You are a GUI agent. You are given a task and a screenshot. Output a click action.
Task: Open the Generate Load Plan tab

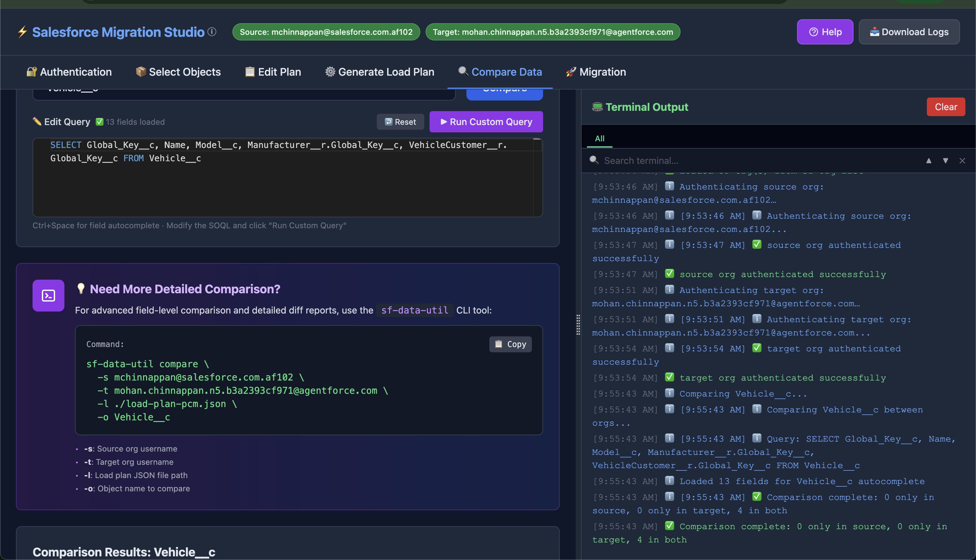[379, 72]
